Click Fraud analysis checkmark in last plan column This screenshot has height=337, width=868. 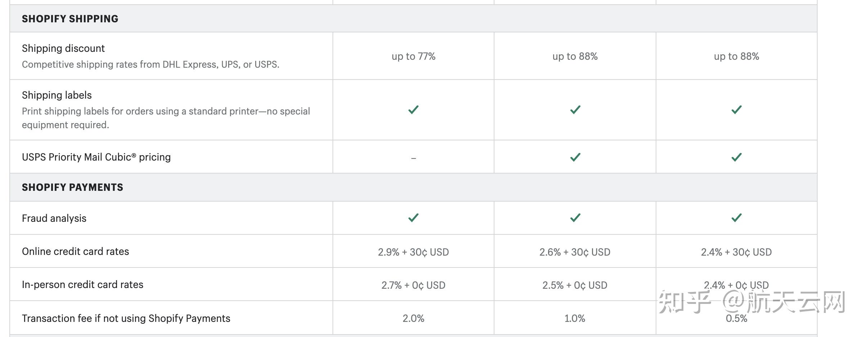(x=736, y=217)
